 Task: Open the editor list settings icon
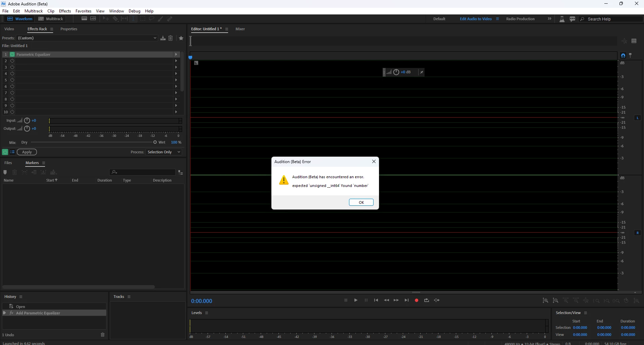click(x=634, y=41)
